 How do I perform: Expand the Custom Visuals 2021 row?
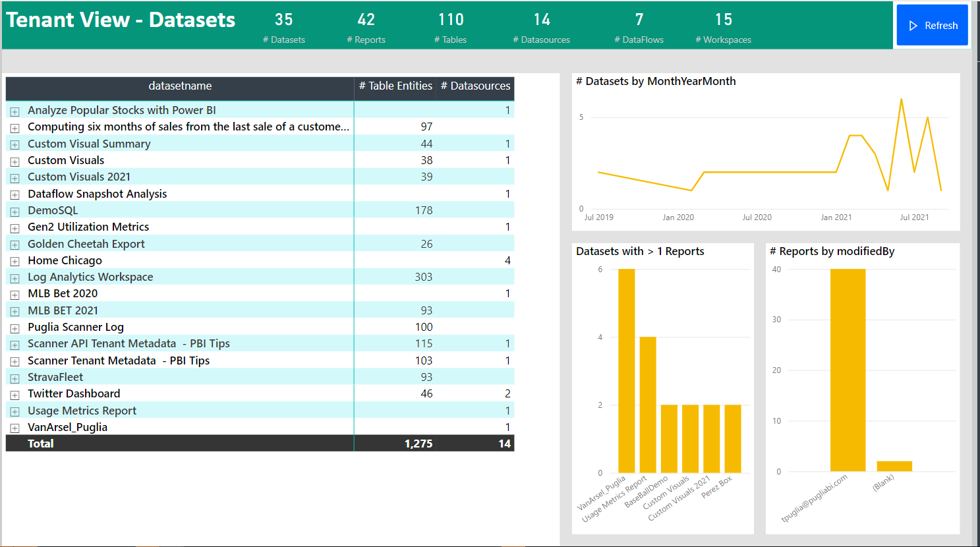click(14, 177)
